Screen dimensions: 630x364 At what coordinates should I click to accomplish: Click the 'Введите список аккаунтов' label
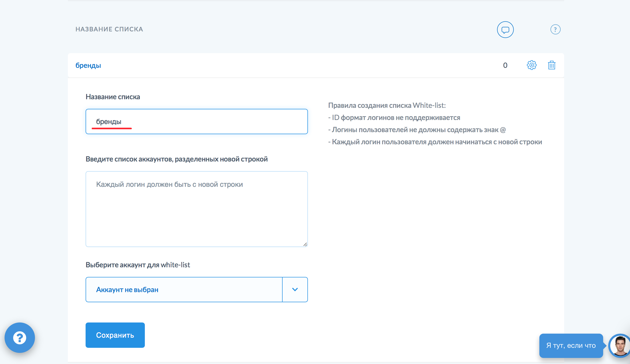tap(176, 159)
